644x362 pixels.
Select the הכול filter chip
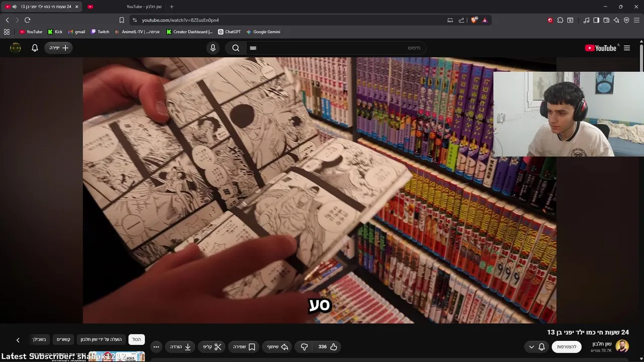[x=137, y=339]
